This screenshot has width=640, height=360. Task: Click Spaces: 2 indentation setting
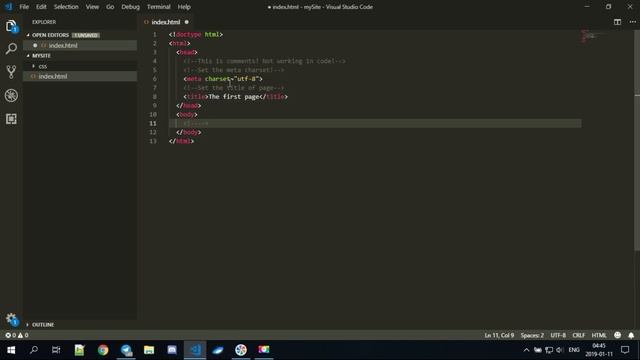coord(532,335)
